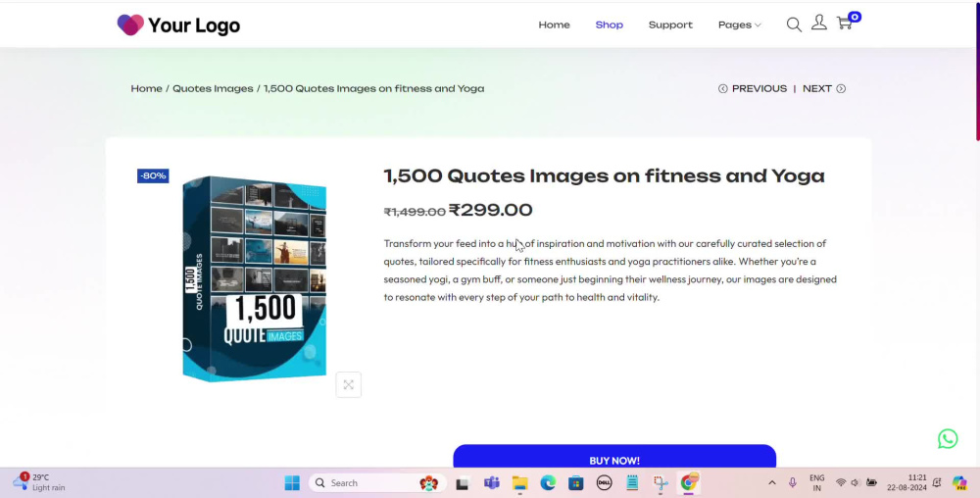The height and width of the screenshot is (498, 980).
Task: Open Microsoft Store from taskbar
Action: tap(575, 483)
